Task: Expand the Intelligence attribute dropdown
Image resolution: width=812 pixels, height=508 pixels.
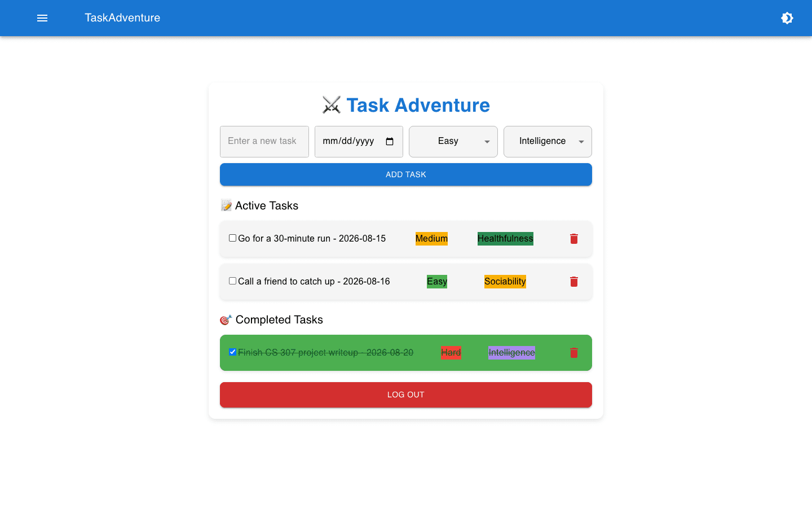Action: click(x=548, y=141)
